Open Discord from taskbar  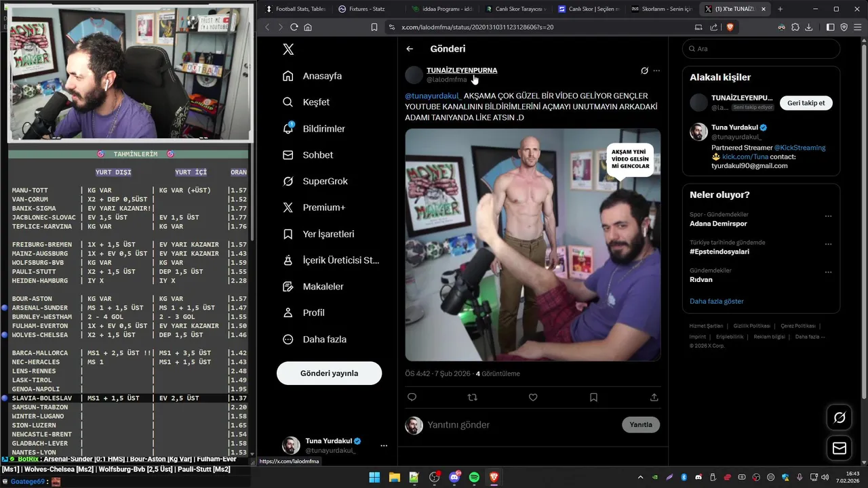[454, 477]
